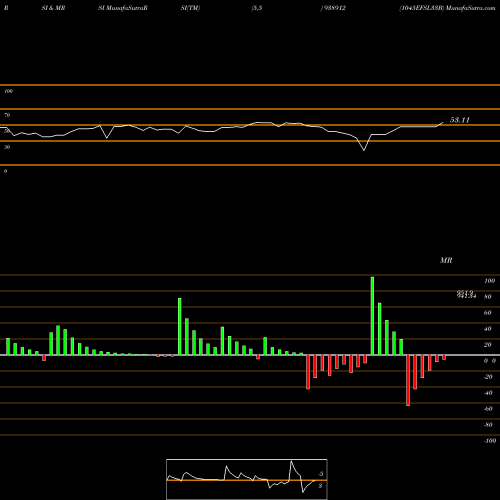The height and width of the screenshot is (500, 500).
Task: Click the tallest green histogram bar
Action: (372, 316)
